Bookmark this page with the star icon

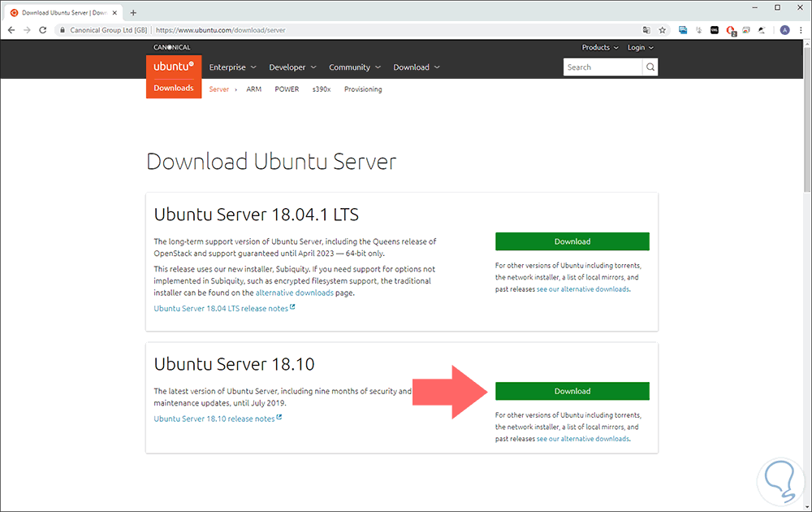tap(663, 30)
